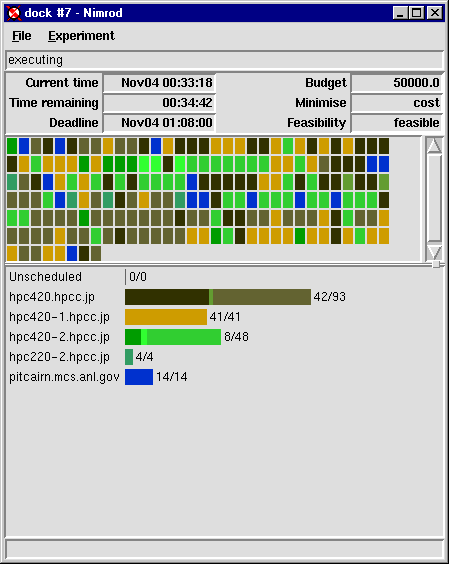Click the green hpc420-2.hpcc.jp bar
The width and height of the screenshot is (449, 564).
pyautogui.click(x=173, y=337)
